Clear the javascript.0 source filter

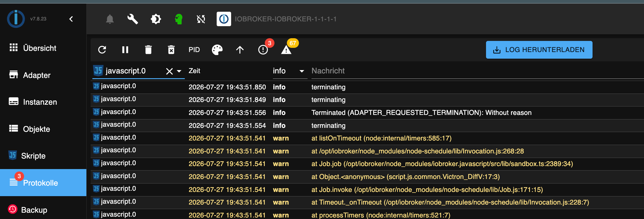169,71
